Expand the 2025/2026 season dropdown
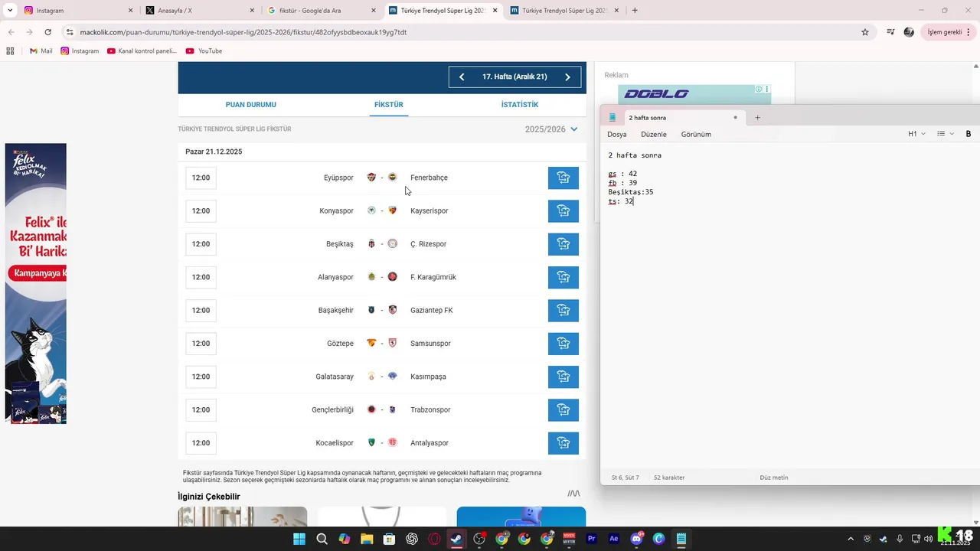This screenshot has height=551, width=980. pos(551,129)
